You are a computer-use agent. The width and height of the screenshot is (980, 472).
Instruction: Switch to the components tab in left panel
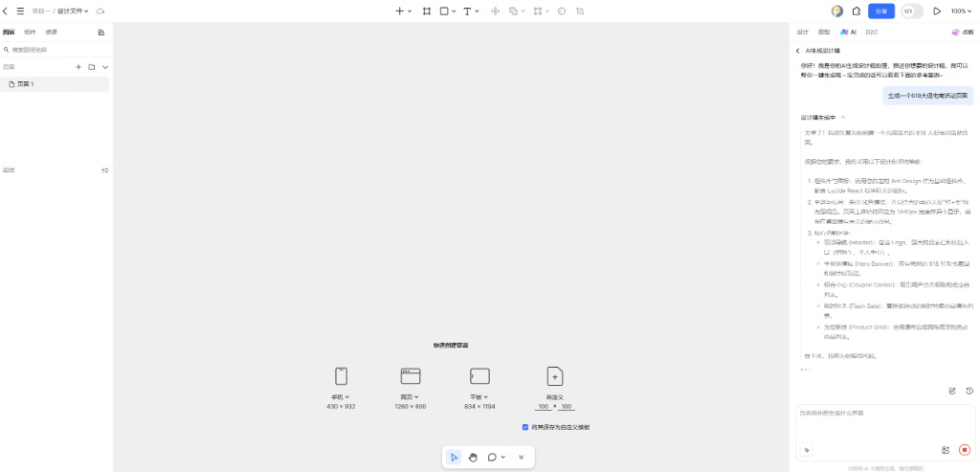click(x=30, y=32)
